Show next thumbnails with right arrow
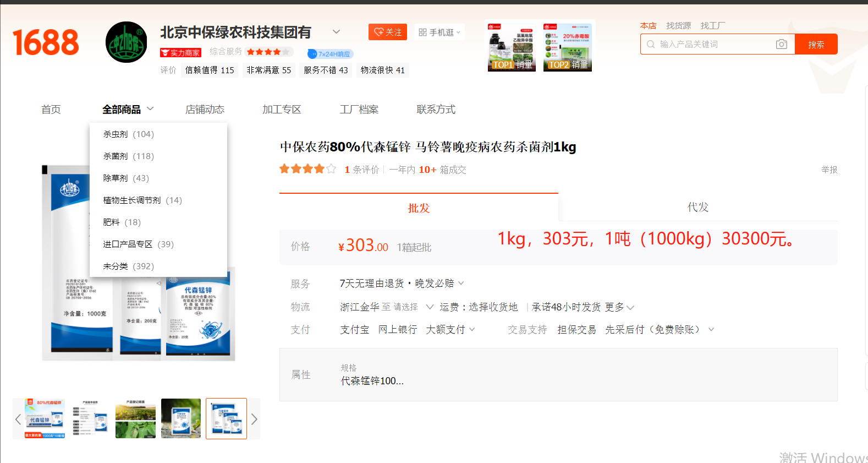868x463 pixels. coord(254,420)
